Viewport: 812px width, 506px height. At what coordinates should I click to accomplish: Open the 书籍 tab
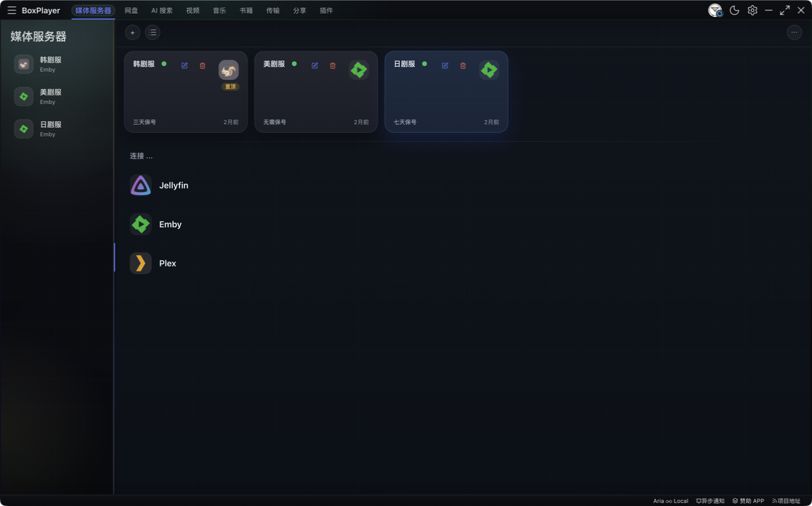[246, 11]
